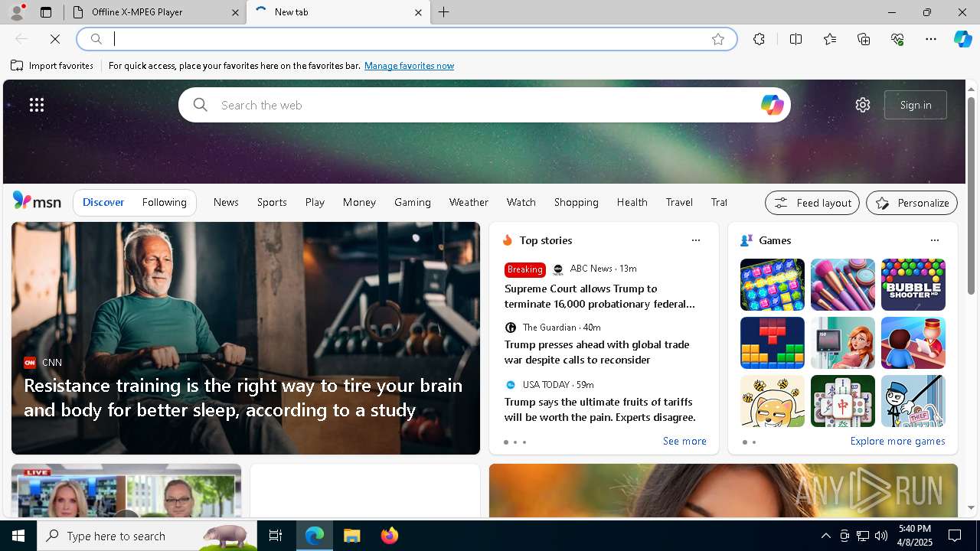
Task: Open the Extensions puzzle icon
Action: [x=759, y=39]
